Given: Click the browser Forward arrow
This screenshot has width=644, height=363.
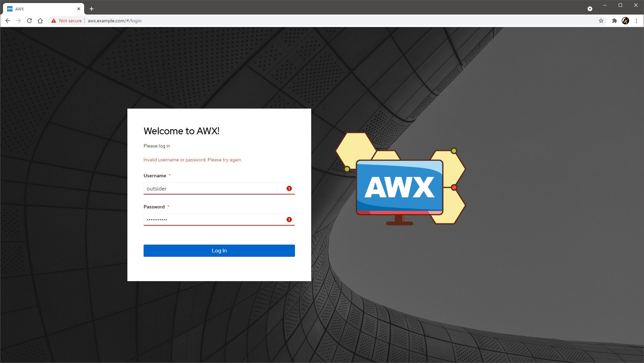Looking at the screenshot, I should point(19,21).
